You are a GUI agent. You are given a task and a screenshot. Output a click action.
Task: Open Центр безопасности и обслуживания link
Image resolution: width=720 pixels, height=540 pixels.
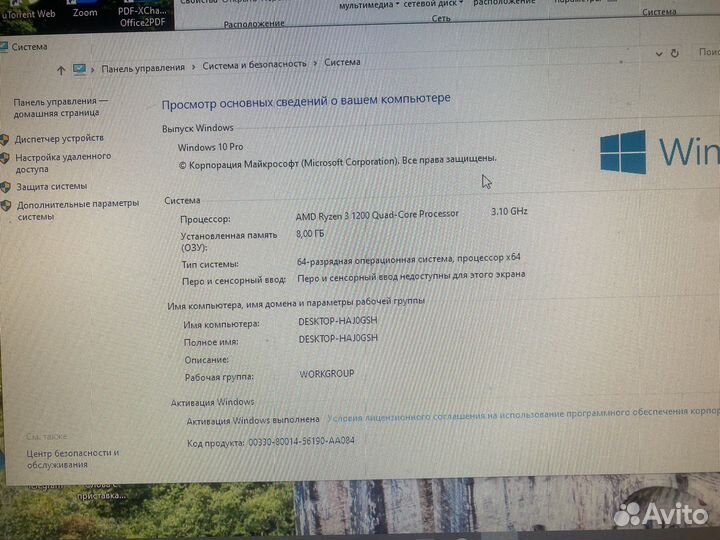click(x=73, y=459)
